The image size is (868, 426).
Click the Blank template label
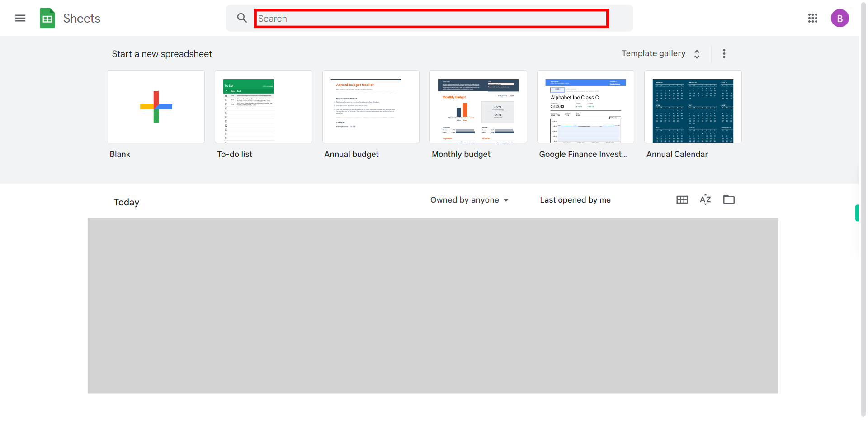120,154
